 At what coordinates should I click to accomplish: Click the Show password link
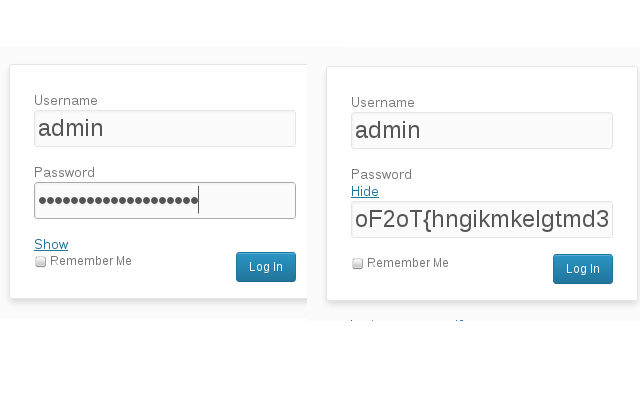(x=51, y=244)
